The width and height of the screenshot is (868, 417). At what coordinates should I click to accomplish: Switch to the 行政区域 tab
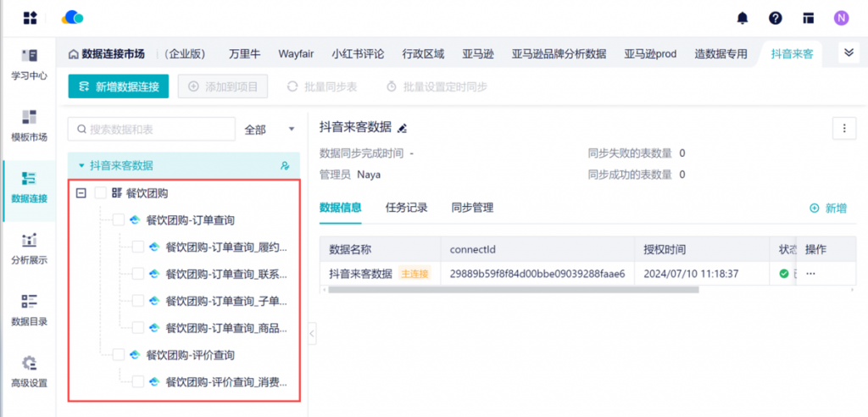coord(424,53)
